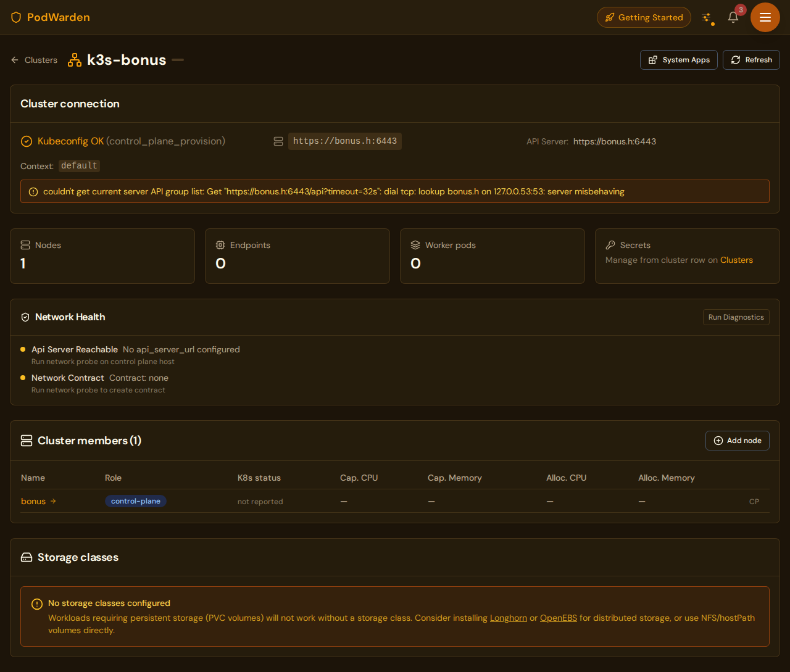Click the cluster network icon beside k3s-bonus

pos(75,60)
